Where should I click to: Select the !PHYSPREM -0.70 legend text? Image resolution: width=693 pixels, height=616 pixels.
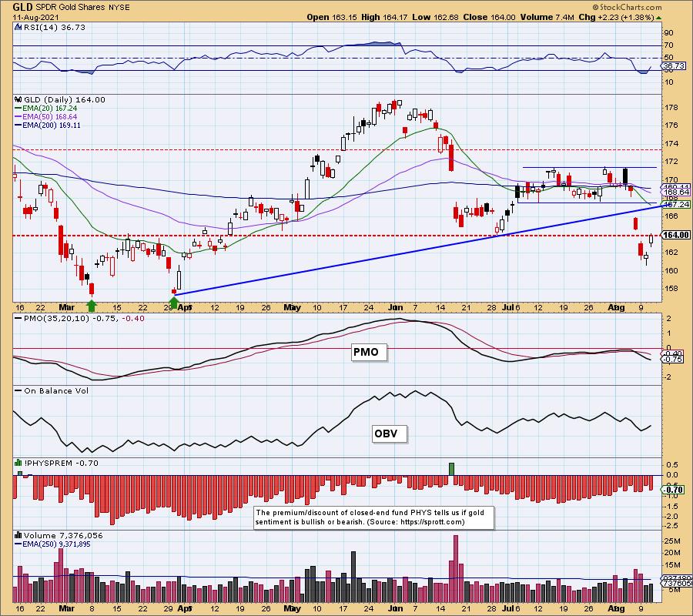tap(62, 463)
